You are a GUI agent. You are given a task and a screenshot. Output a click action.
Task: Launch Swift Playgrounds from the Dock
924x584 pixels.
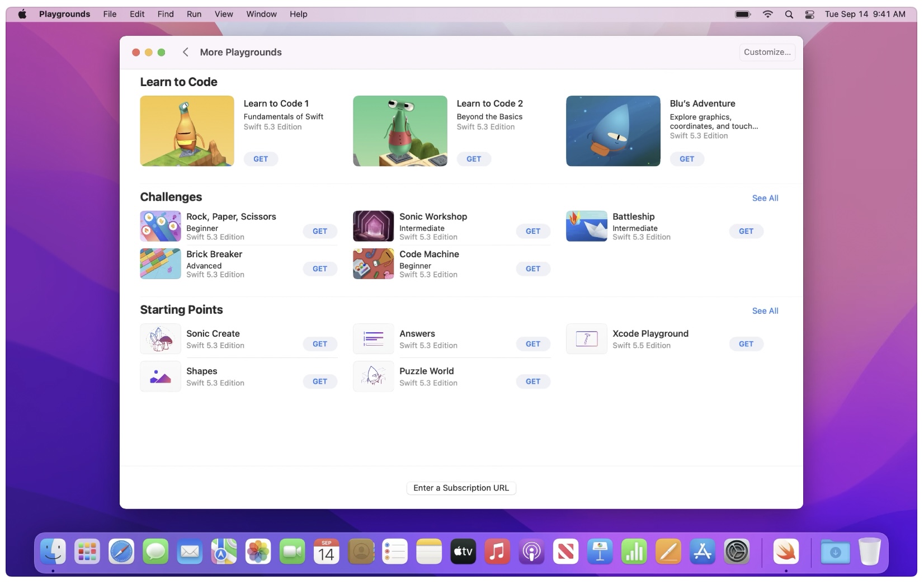786,552
